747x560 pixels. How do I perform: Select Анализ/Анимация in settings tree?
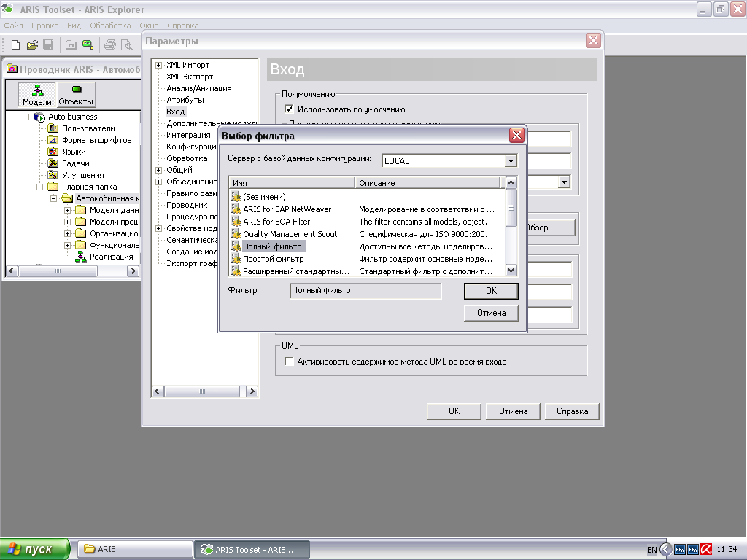[x=198, y=88]
